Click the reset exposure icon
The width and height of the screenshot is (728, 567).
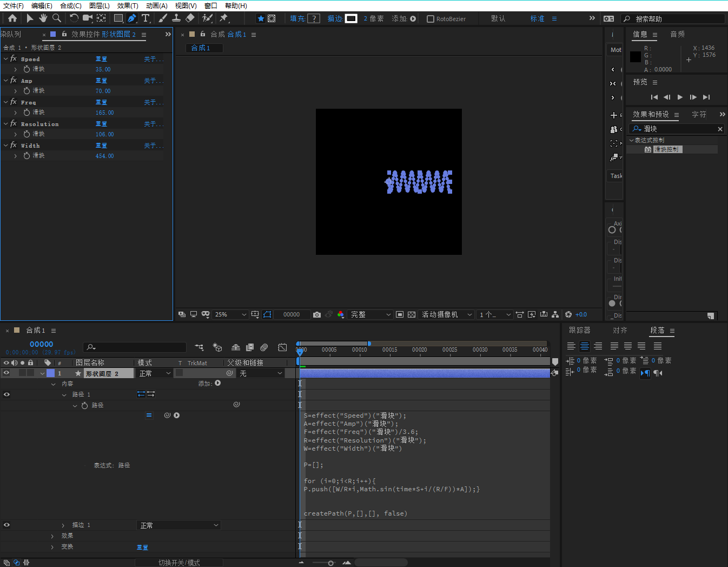[x=568, y=314]
